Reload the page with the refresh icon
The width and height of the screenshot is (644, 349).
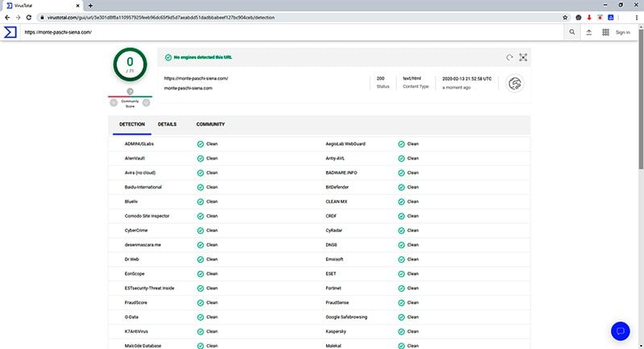pos(29,17)
